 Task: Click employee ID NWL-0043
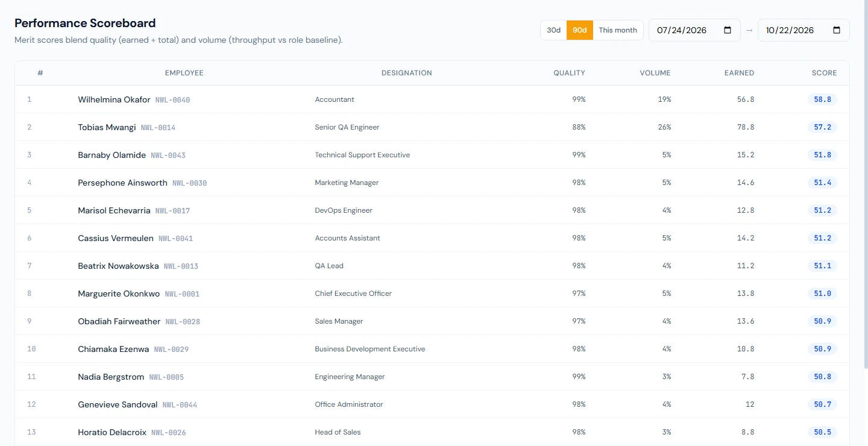pos(168,155)
